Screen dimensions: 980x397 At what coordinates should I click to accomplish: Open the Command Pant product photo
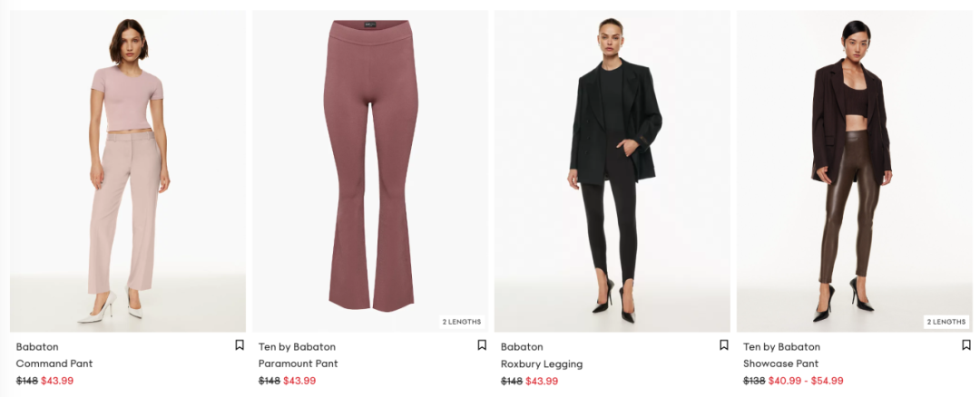[128, 171]
